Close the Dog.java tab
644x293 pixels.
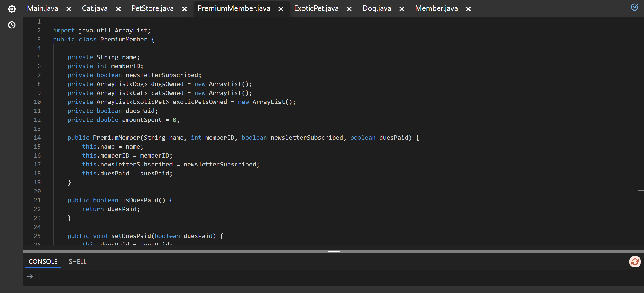pos(402,9)
